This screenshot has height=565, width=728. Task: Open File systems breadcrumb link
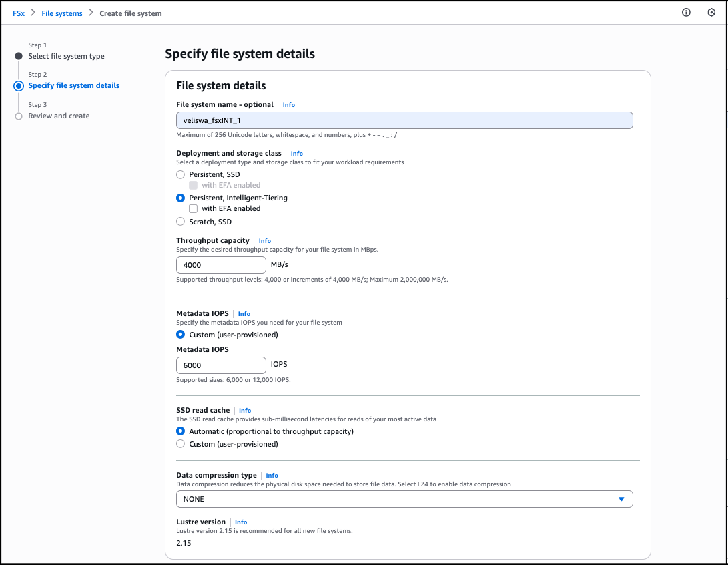point(62,13)
